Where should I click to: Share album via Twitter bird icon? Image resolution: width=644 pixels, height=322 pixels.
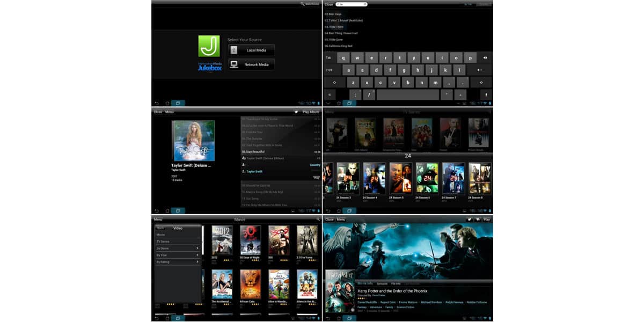296,112
